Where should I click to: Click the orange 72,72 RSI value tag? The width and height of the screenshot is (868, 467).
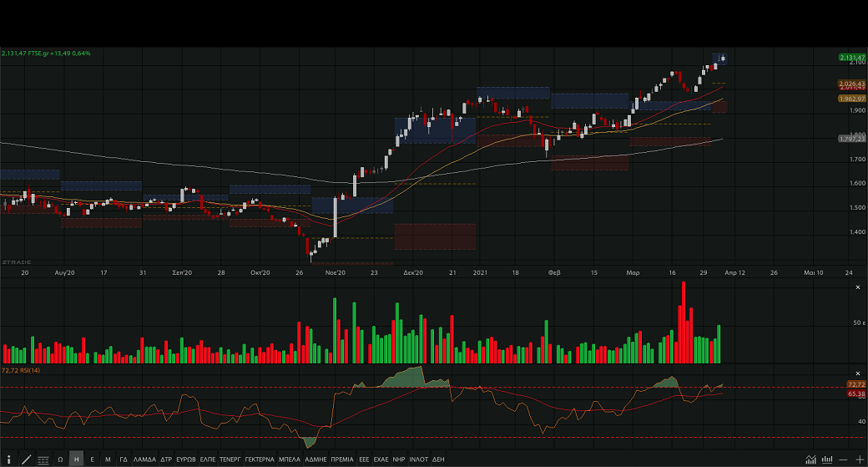click(x=855, y=384)
